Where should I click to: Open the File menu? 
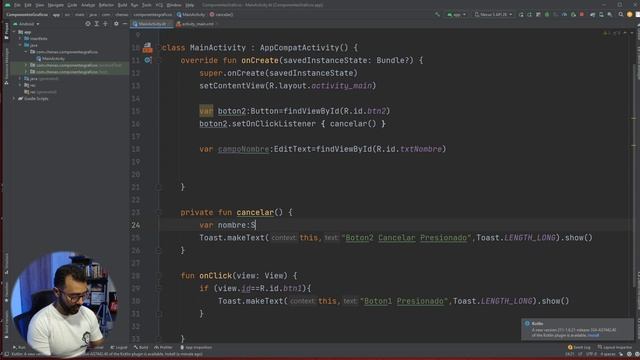[x=17, y=5]
